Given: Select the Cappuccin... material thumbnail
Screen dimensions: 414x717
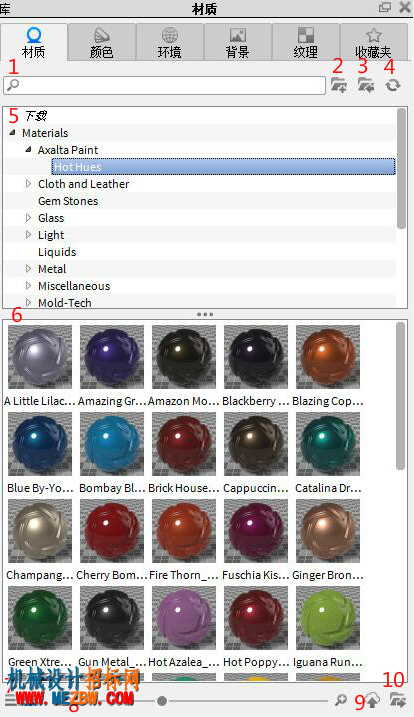Looking at the screenshot, I should tap(256, 444).
